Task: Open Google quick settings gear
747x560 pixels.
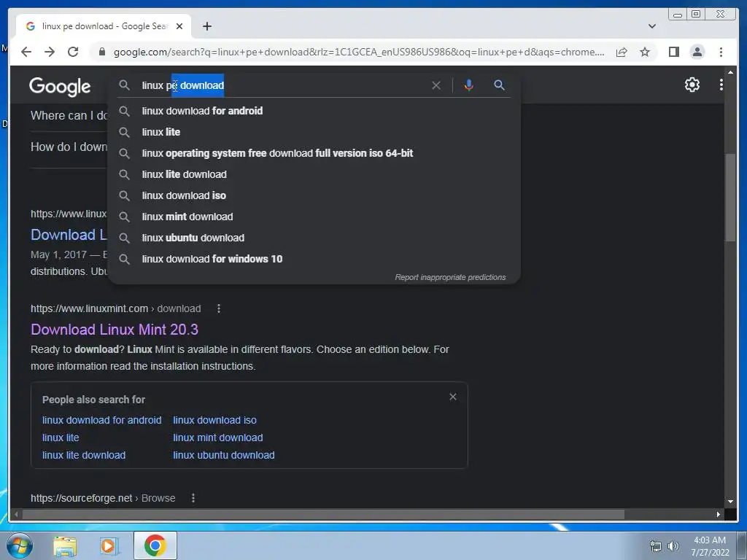Action: 692,85
